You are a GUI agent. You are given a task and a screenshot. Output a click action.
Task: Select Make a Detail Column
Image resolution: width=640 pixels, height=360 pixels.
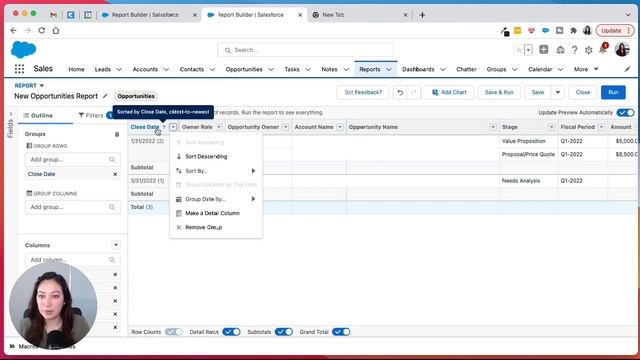216,213
